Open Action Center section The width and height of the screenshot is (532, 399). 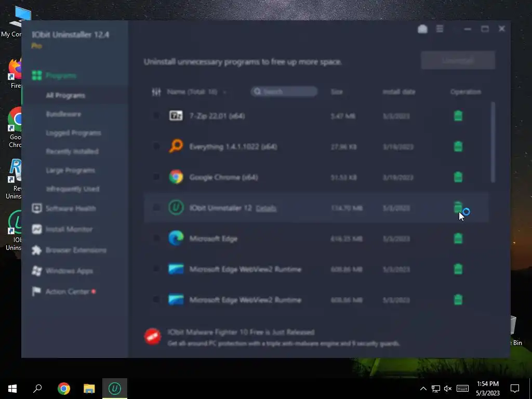click(x=64, y=291)
